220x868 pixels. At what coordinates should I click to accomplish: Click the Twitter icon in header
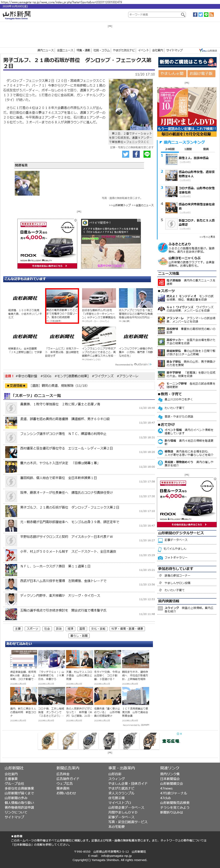(200, 15)
